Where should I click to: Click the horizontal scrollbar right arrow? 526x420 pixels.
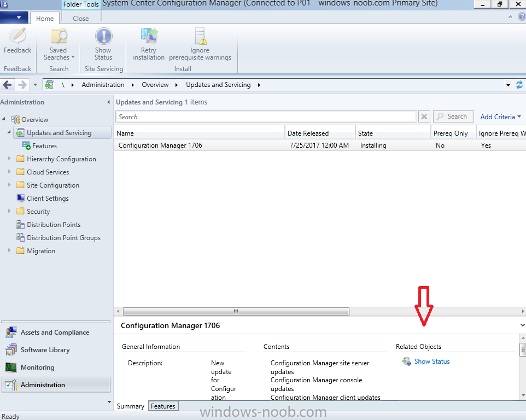(x=523, y=311)
